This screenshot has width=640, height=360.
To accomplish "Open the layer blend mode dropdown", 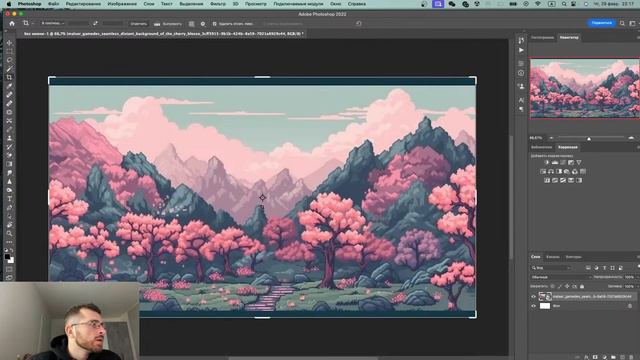I will pyautogui.click(x=560, y=277).
